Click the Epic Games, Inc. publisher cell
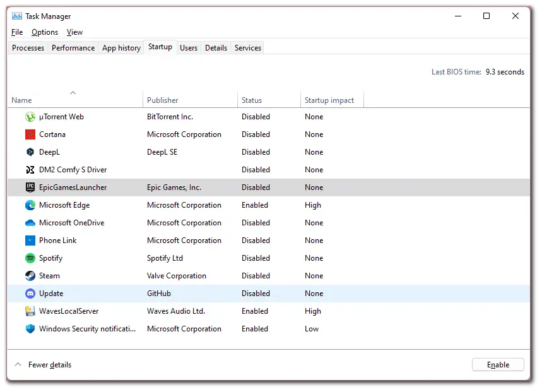This screenshot has height=392, width=542. click(x=174, y=187)
